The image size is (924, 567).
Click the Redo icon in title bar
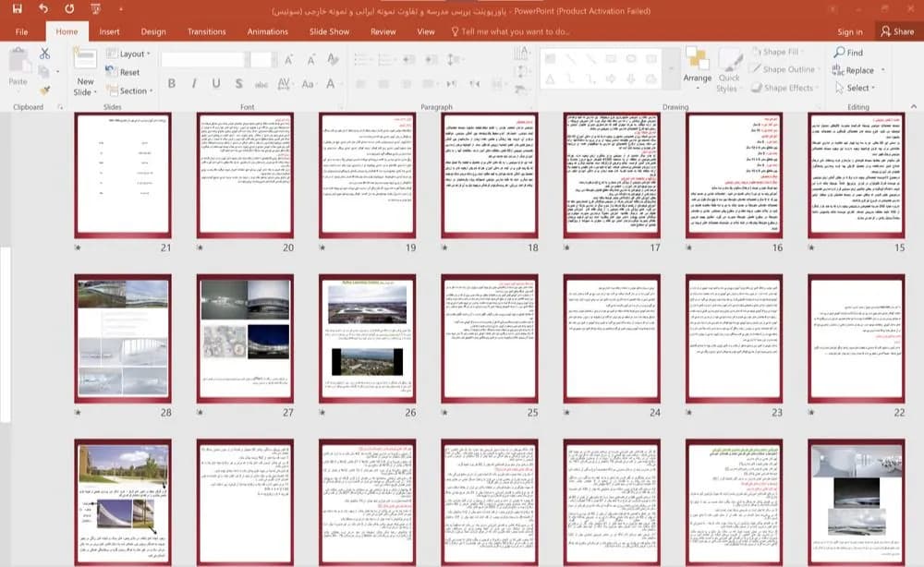coord(69,9)
